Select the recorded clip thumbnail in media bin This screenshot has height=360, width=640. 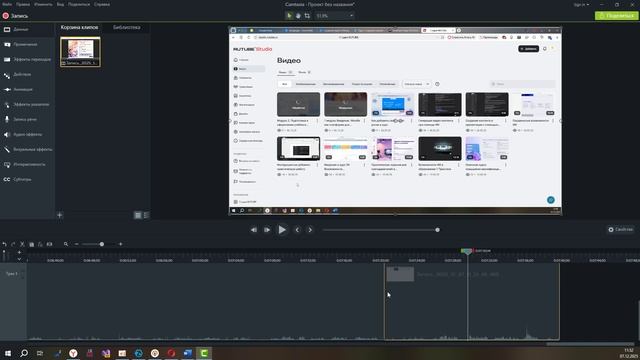80,52
